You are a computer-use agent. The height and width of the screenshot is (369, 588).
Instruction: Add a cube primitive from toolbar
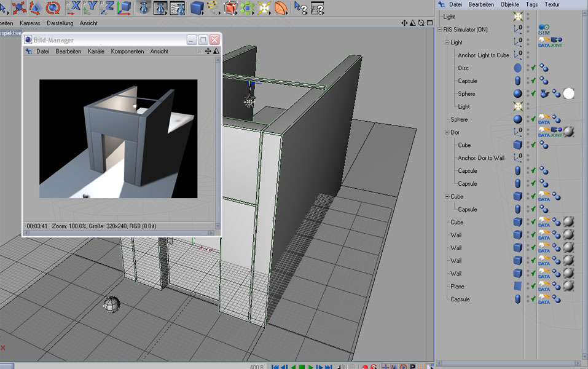pyautogui.click(x=197, y=7)
